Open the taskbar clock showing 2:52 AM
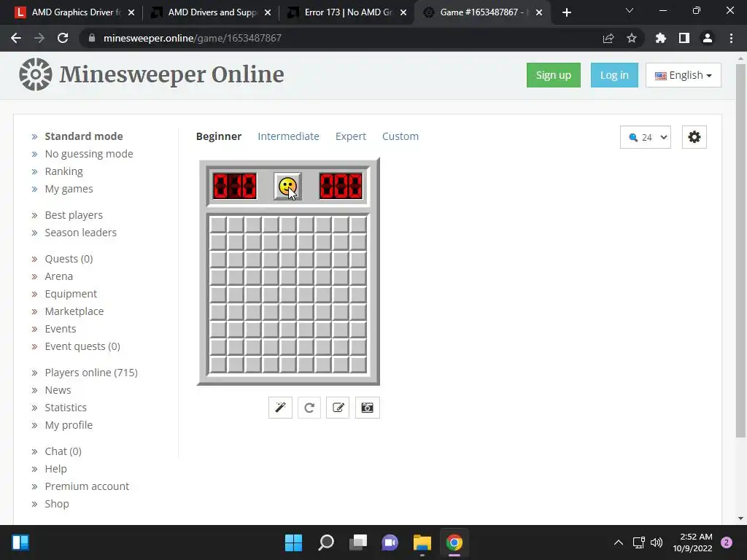The width and height of the screenshot is (747, 560). pos(693,542)
